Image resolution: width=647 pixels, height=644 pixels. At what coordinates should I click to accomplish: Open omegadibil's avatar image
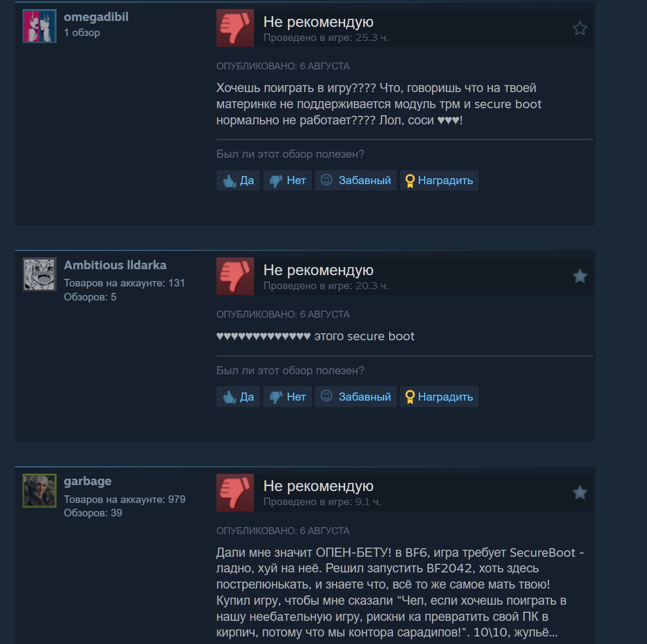coord(39,26)
